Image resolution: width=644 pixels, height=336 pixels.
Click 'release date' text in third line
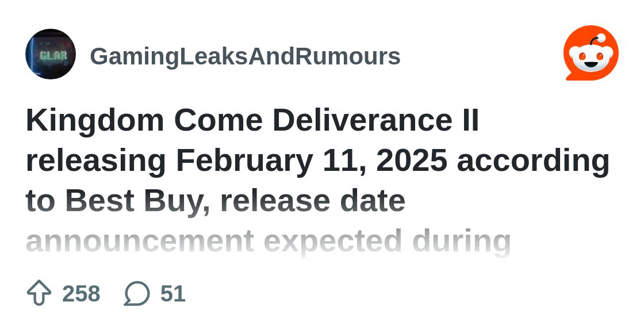tap(313, 201)
